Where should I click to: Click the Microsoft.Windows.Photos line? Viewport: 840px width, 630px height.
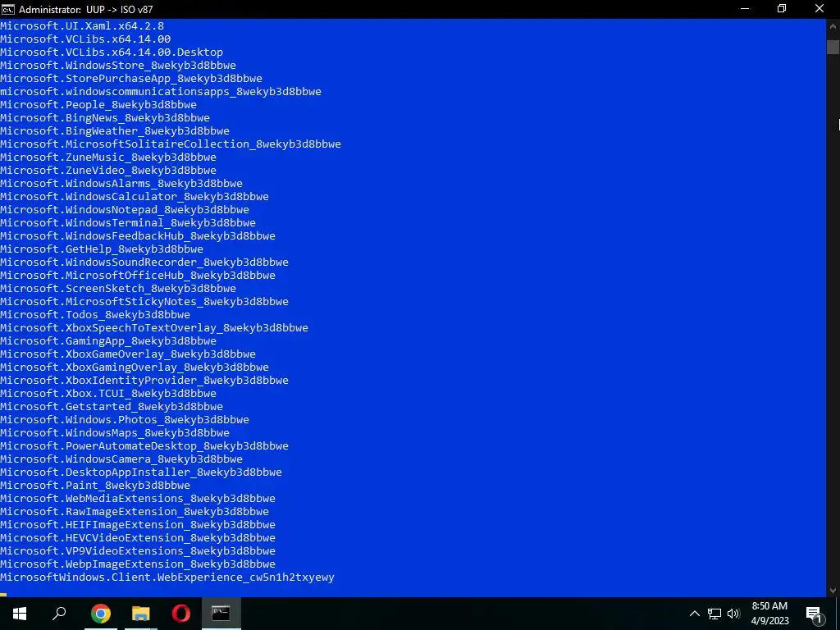tap(125, 419)
